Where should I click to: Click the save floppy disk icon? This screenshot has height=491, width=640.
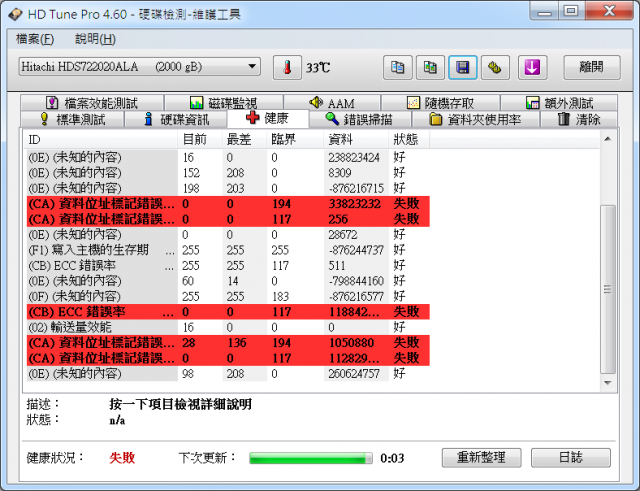[x=463, y=67]
